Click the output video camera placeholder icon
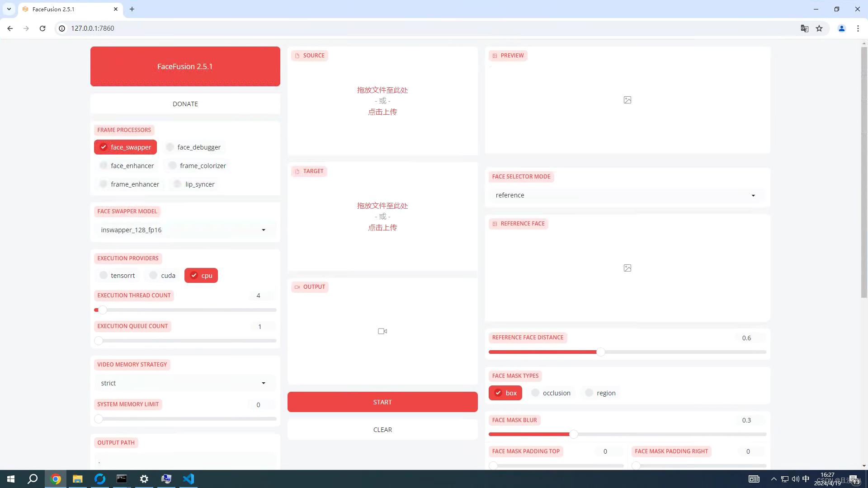 tap(382, 331)
